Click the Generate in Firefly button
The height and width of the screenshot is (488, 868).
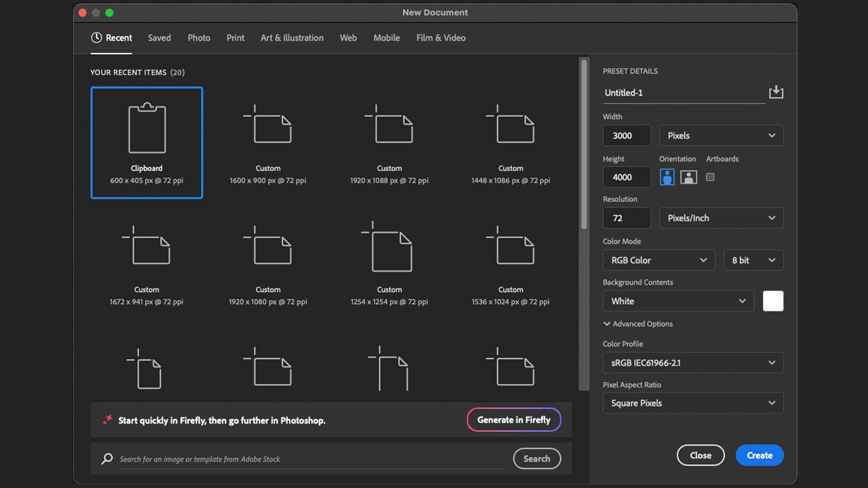pos(514,420)
